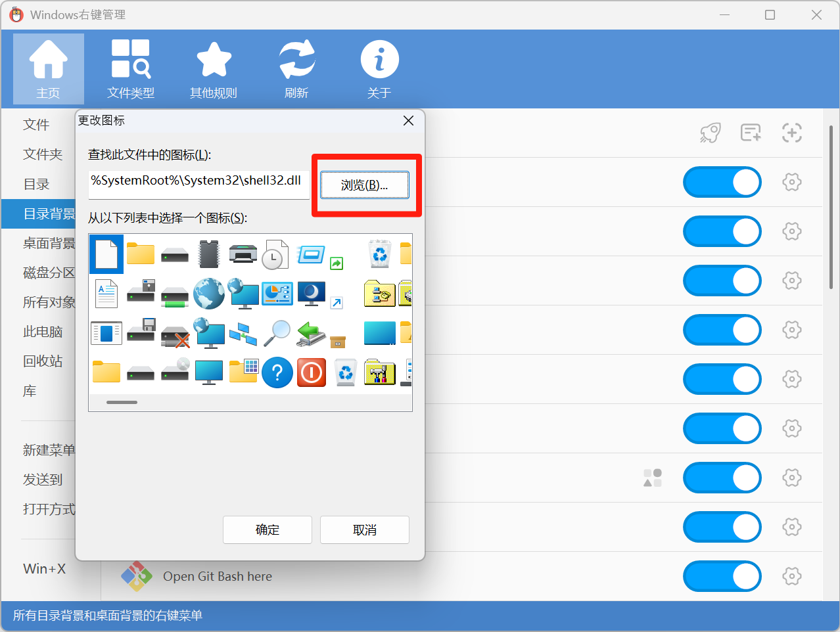840x632 pixels.
Task: Click the 刷新 refresh button
Action: [x=296, y=69]
